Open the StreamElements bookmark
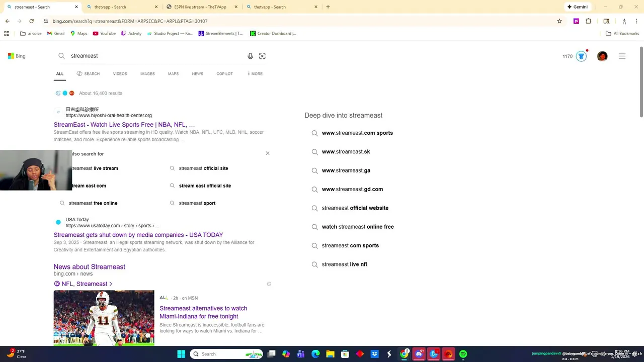Viewport: 644px width, 362px height. pos(220,34)
